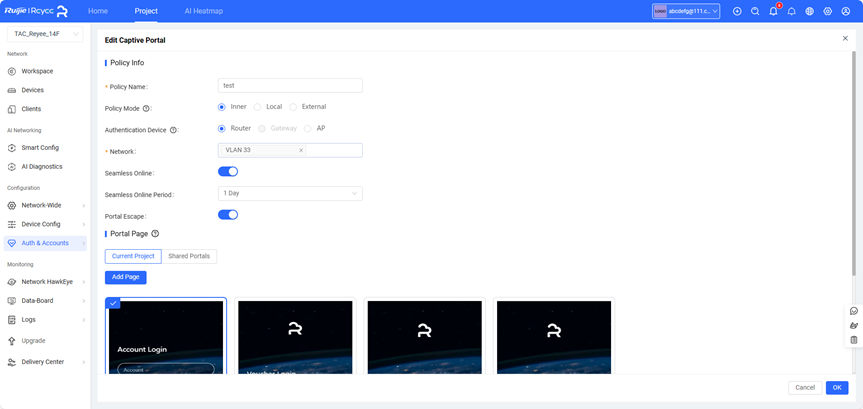Screen dimensions: 863x409
Task: Expand the Delivery Center submenu arrow
Action: (84, 362)
